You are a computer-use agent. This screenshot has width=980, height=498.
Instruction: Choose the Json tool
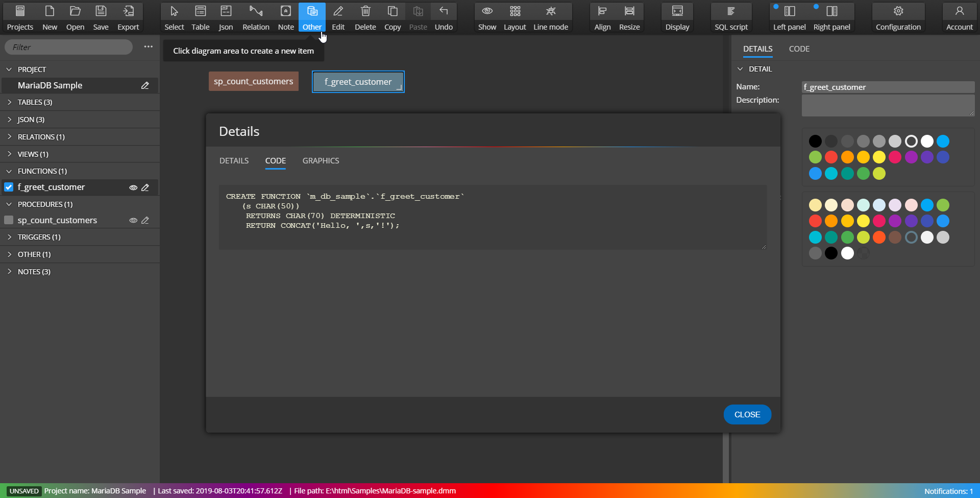[x=226, y=18]
